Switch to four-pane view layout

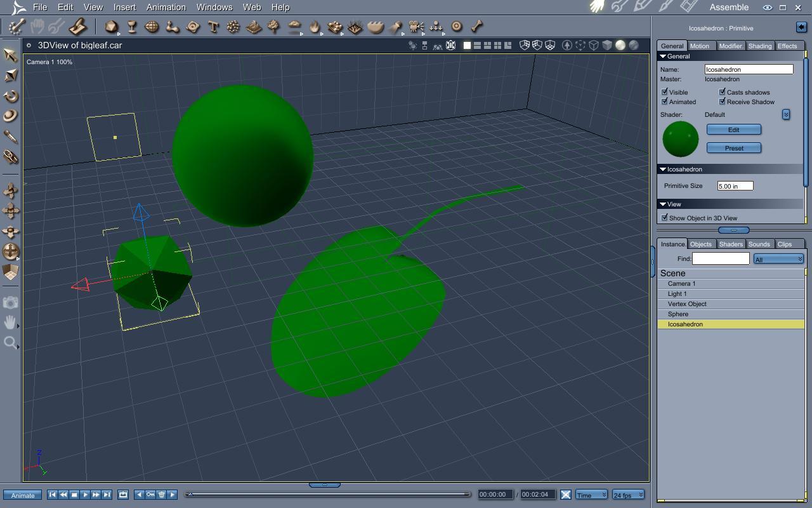497,45
